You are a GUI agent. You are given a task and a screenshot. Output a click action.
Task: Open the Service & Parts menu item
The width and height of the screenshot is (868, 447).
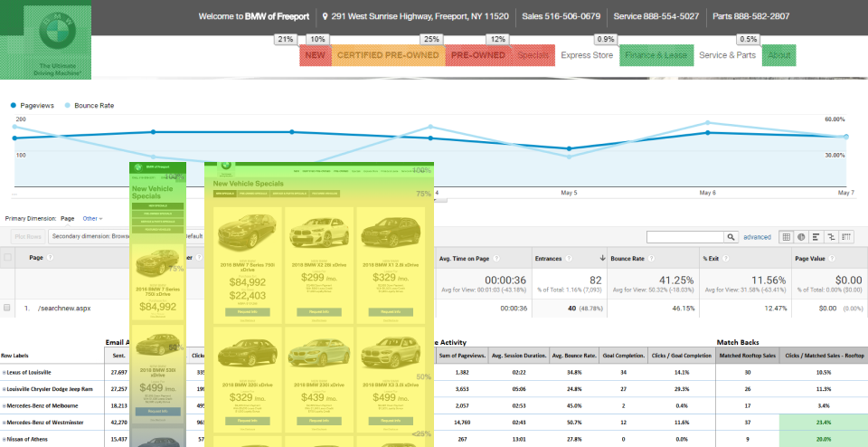pos(727,55)
